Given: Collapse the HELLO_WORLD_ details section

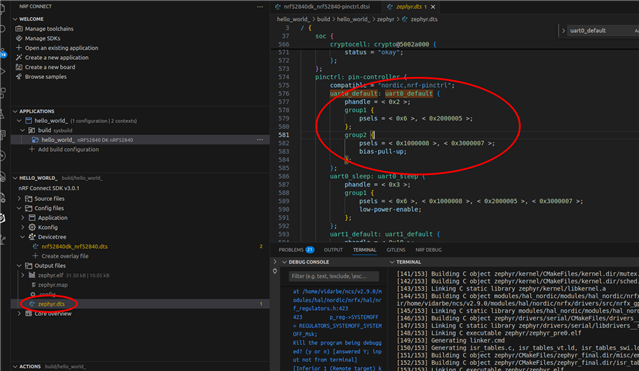Looking at the screenshot, I should (15, 178).
